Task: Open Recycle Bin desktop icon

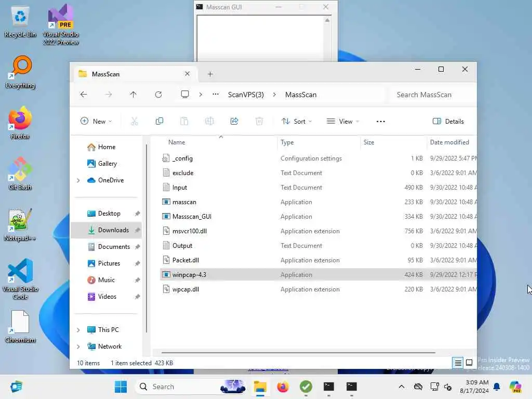Action: click(20, 22)
